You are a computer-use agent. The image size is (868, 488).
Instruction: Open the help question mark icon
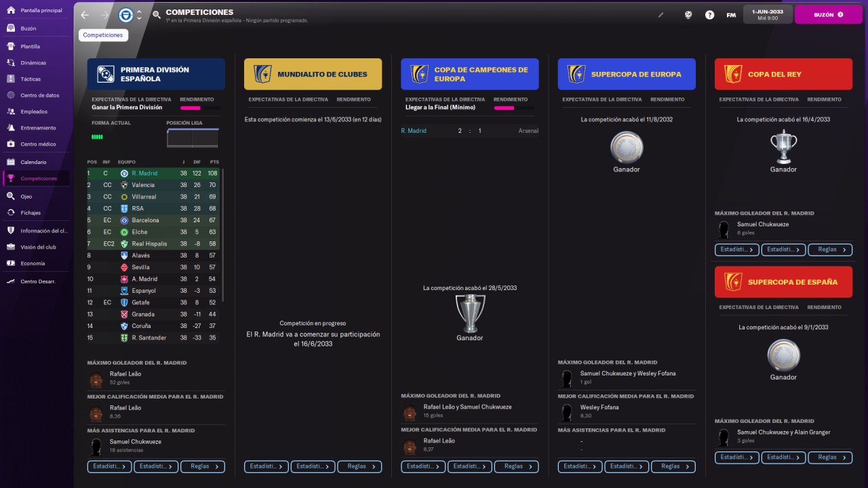(709, 14)
